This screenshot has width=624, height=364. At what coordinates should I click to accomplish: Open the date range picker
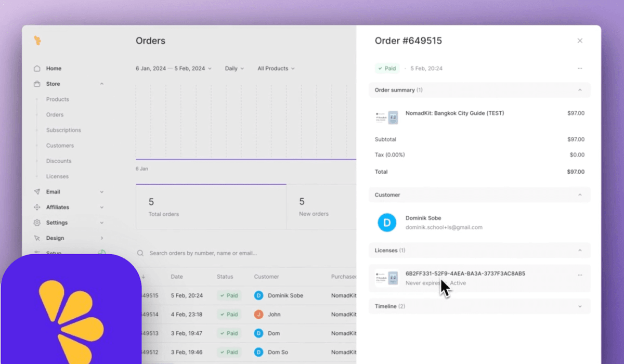[x=173, y=69]
